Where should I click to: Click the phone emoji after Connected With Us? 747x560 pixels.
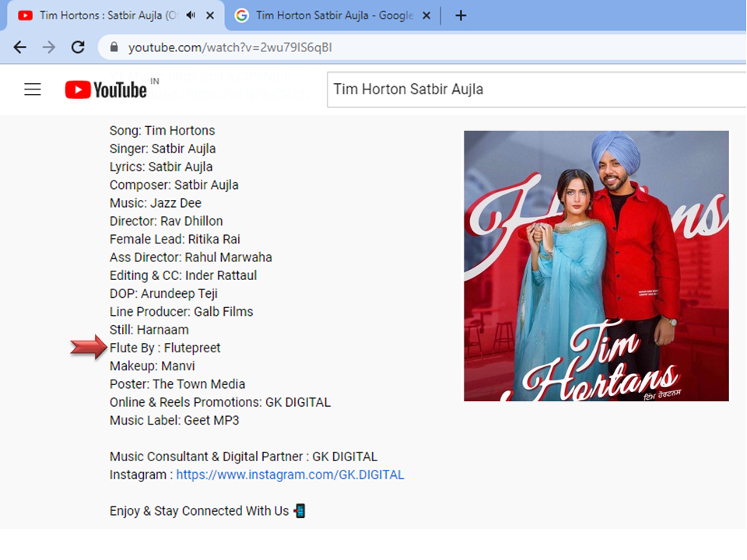[x=300, y=511]
